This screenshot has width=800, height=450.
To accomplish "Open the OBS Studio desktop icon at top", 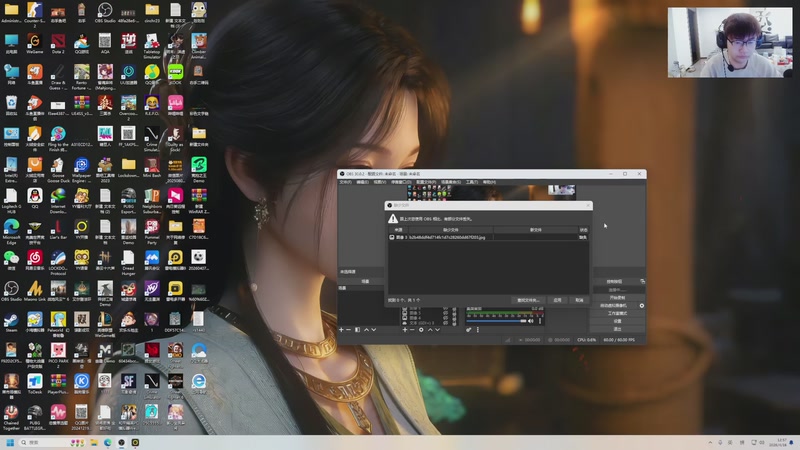I will (x=105, y=12).
